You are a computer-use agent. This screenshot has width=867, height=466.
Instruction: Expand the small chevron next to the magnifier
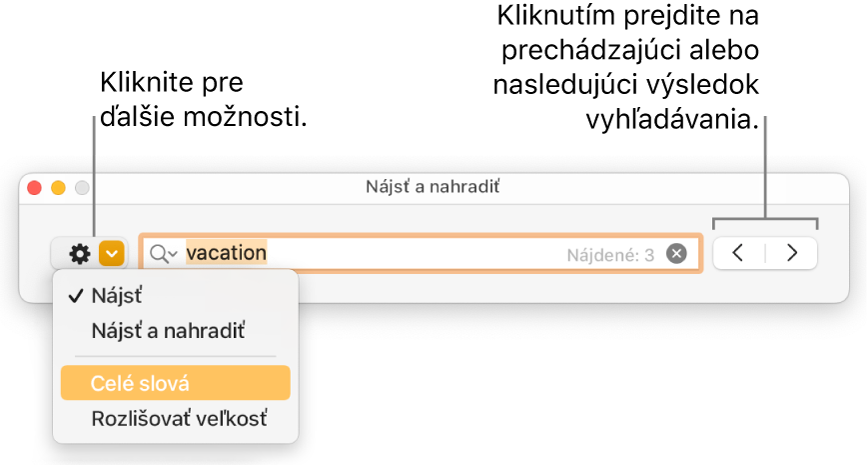(173, 255)
